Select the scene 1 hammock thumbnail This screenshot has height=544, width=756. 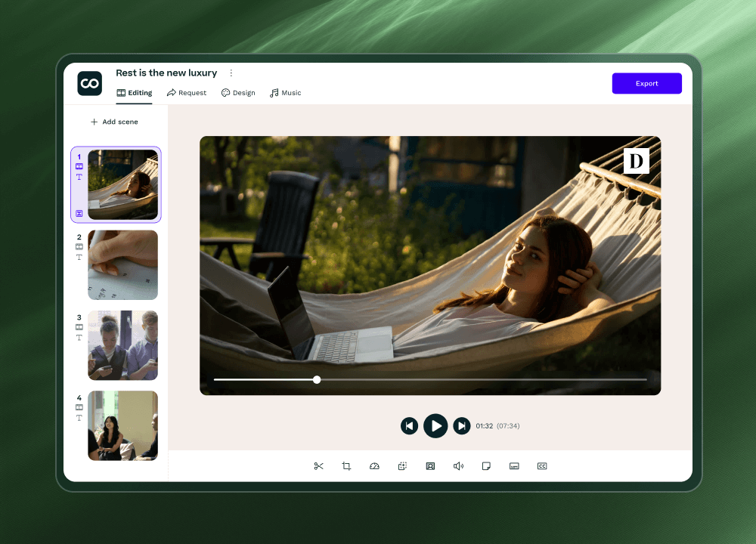(122, 184)
